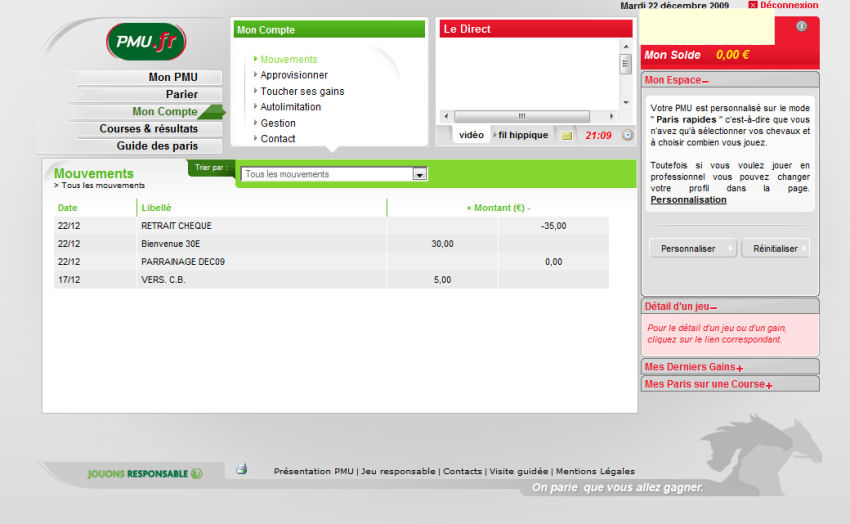Screen dimensions: 850x524
Task: Click the PMU.fr logo
Action: (146, 42)
